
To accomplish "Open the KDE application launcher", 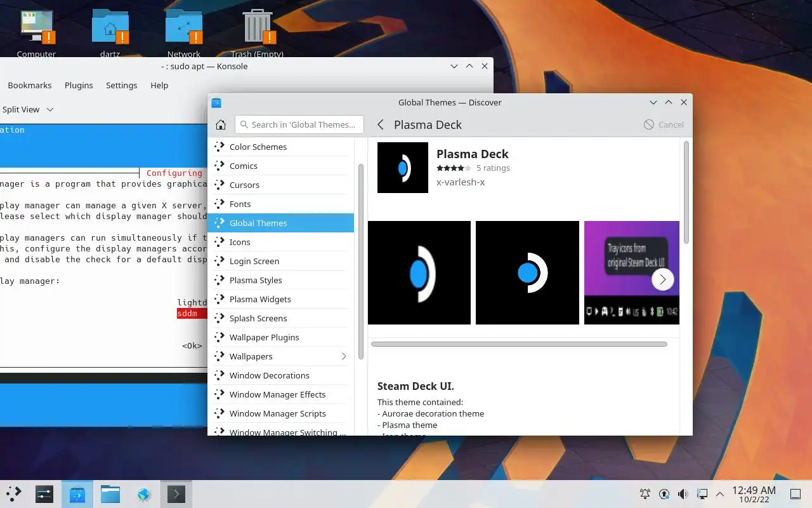I will coord(13,494).
